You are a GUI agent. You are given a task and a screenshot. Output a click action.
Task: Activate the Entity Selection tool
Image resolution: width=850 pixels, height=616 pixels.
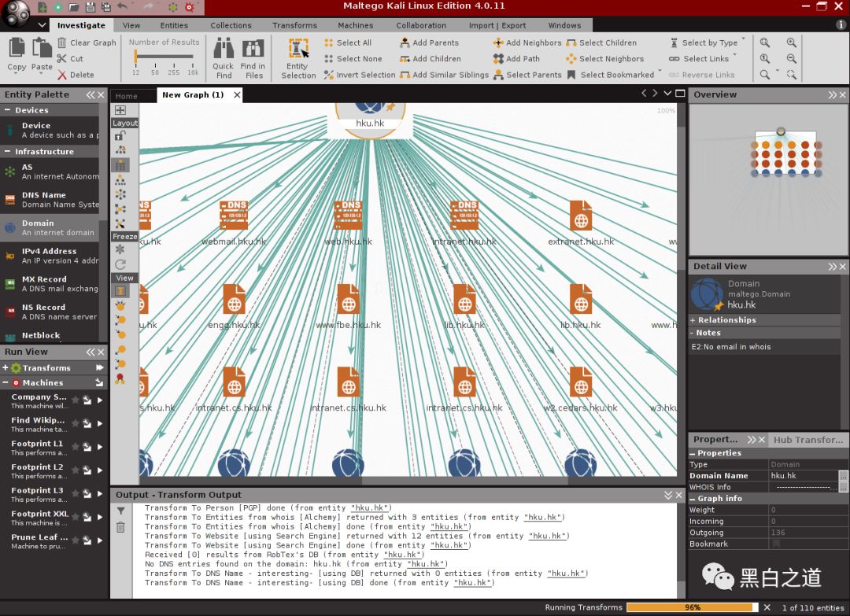tap(298, 58)
